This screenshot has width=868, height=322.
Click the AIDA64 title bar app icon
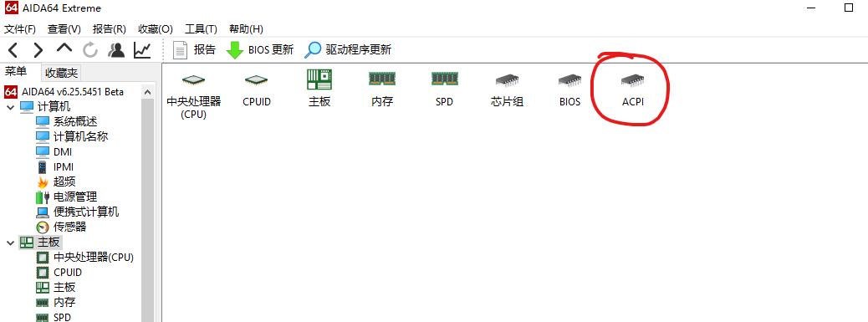point(12,8)
